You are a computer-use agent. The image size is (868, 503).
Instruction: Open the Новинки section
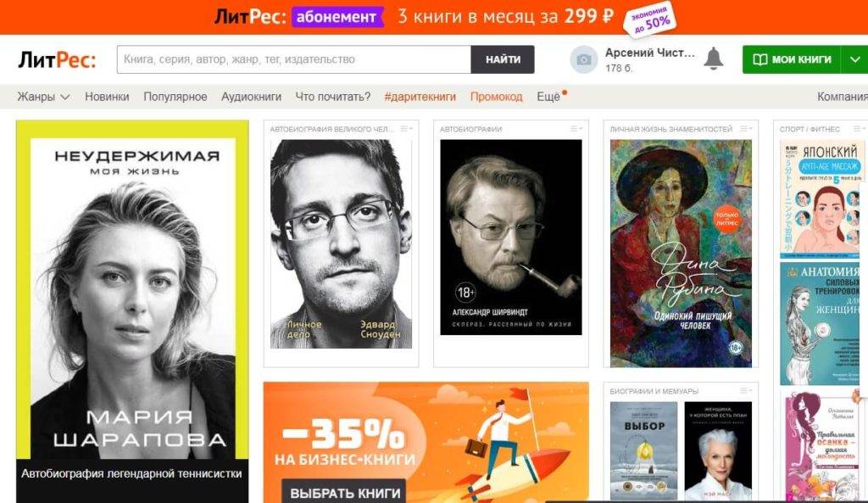[x=107, y=97]
